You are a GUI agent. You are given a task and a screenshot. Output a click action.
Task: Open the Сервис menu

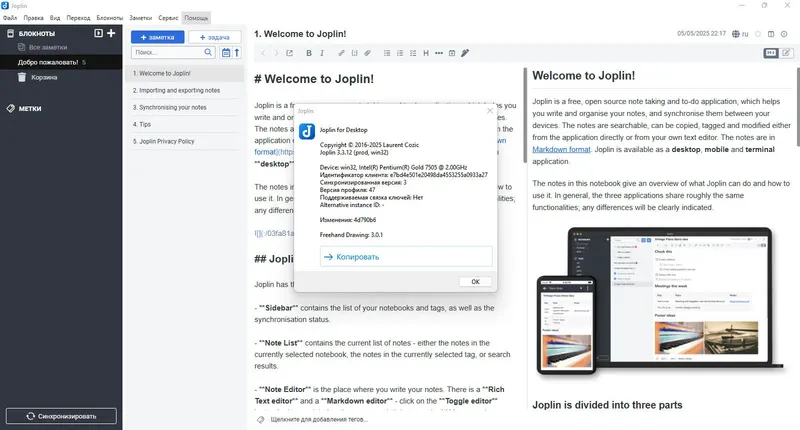(168, 18)
